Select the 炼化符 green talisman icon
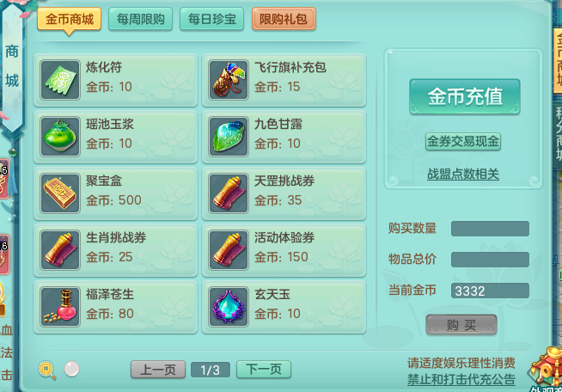562x392 pixels. coord(60,80)
